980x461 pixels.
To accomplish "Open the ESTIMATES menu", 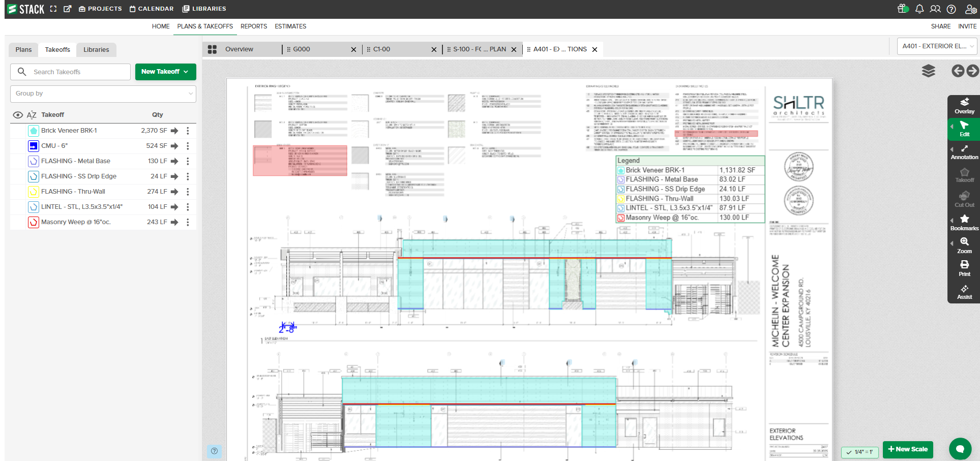I will coord(290,26).
